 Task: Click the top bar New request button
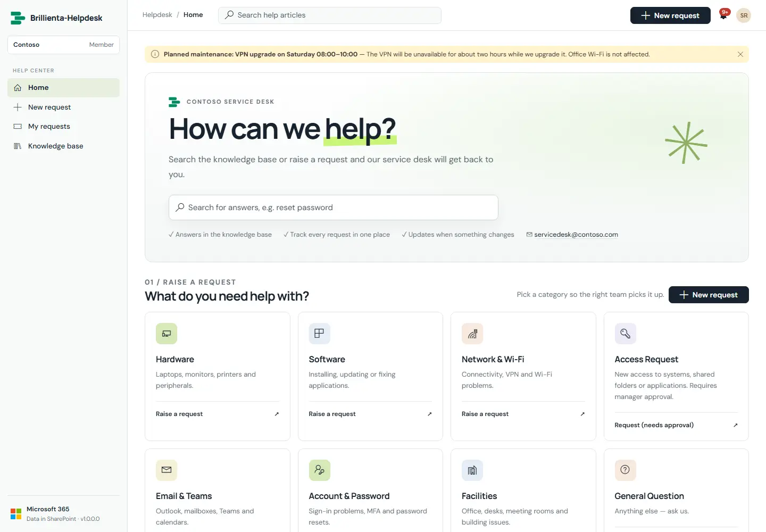[670, 15]
